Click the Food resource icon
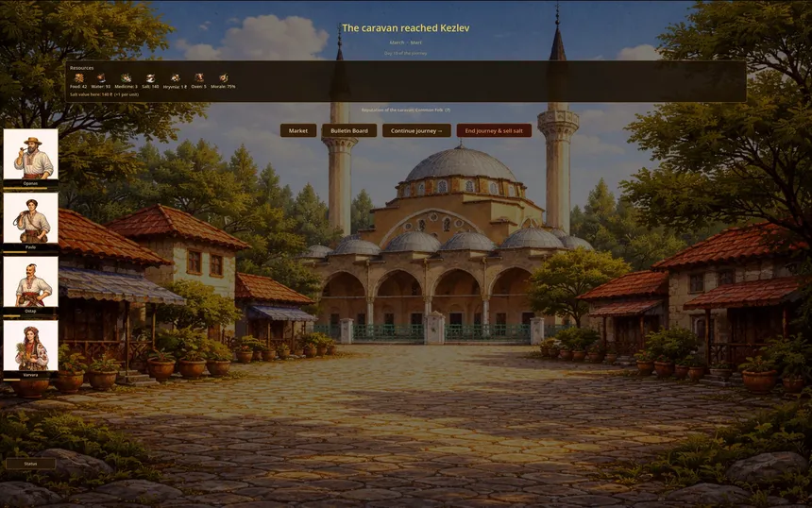Screen dimensions: 812x508 coord(78,78)
